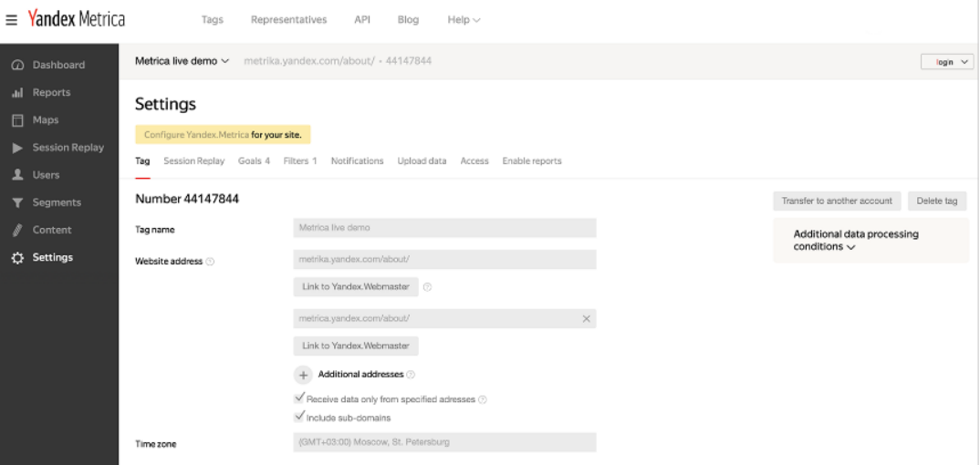Open the Metrica live demo tag selector

tap(182, 61)
